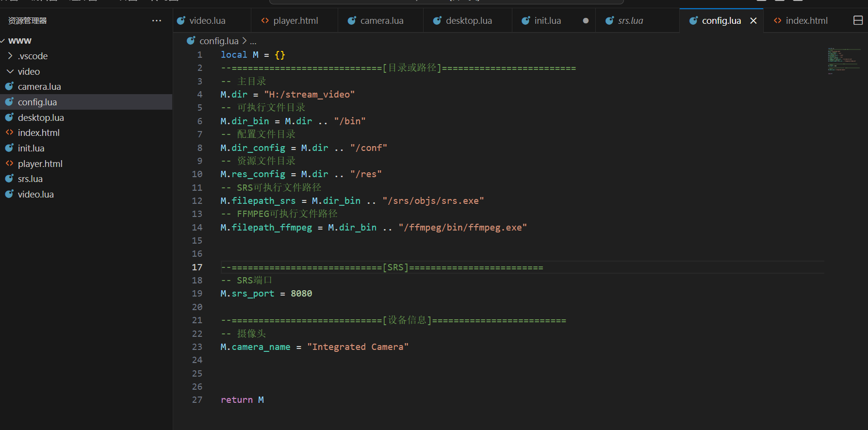868x430 pixels.
Task: Click the Lua icon beside camera.lua in explorer
Action: pyautogui.click(x=9, y=86)
